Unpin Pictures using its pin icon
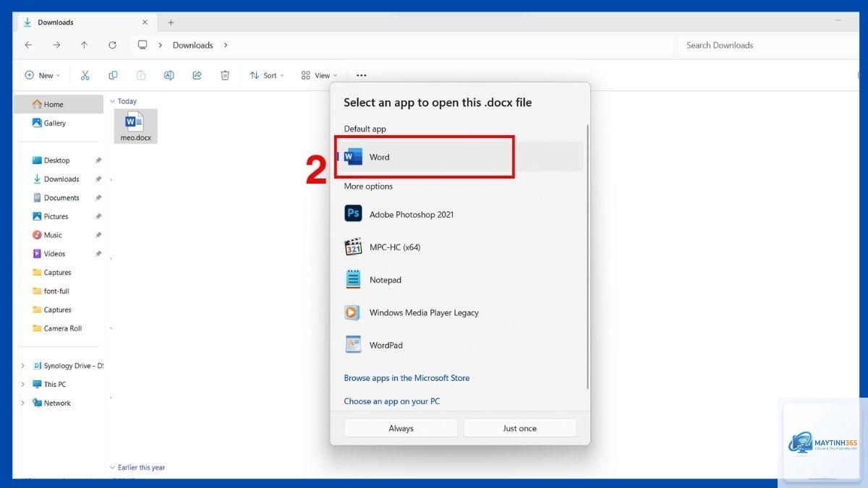 pos(98,216)
